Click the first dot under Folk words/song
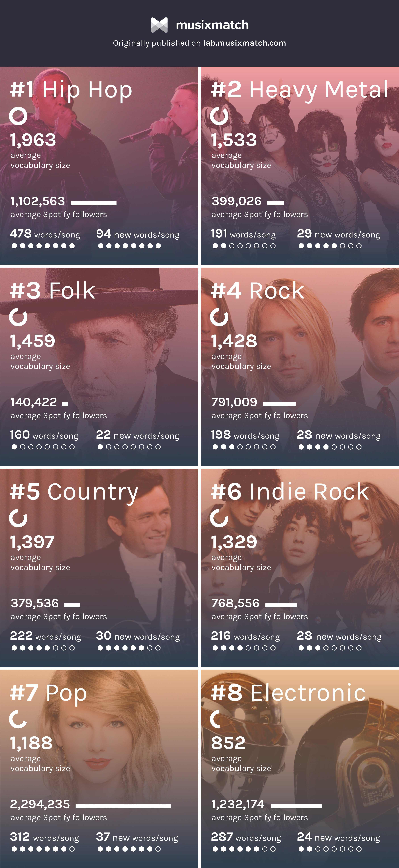This screenshot has height=868, width=399. (x=14, y=447)
